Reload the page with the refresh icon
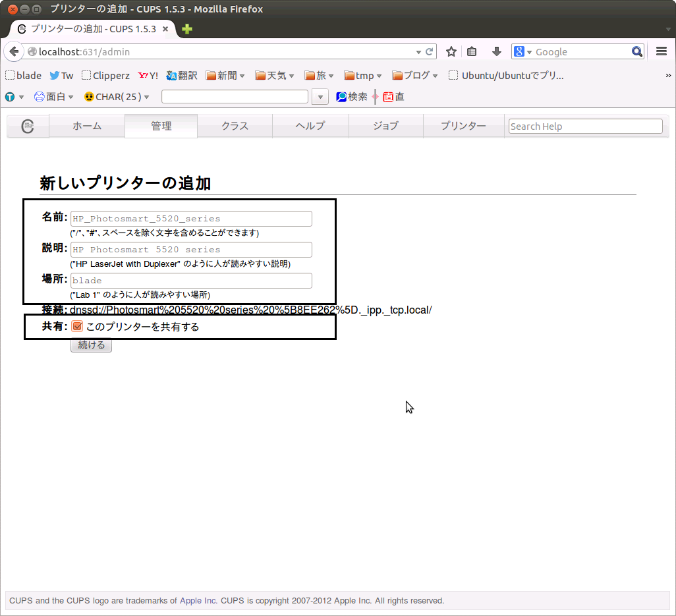Screen dimensions: 676x616 coord(430,52)
